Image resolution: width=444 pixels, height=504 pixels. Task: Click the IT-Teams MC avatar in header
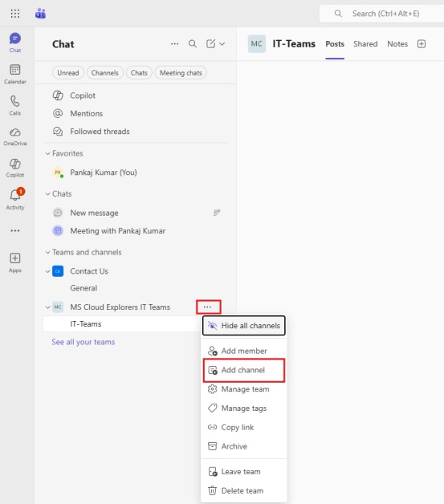pyautogui.click(x=257, y=43)
